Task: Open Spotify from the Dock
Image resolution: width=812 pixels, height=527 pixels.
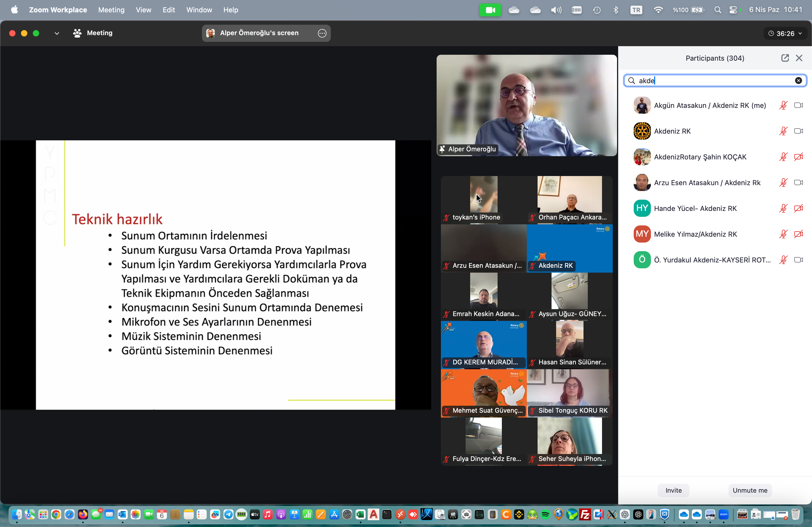Action: coord(545,514)
